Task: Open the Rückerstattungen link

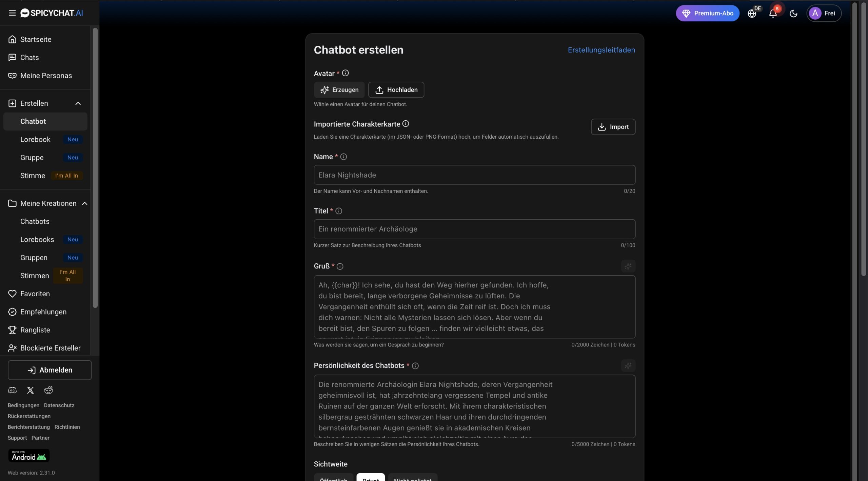Action: coord(29,416)
